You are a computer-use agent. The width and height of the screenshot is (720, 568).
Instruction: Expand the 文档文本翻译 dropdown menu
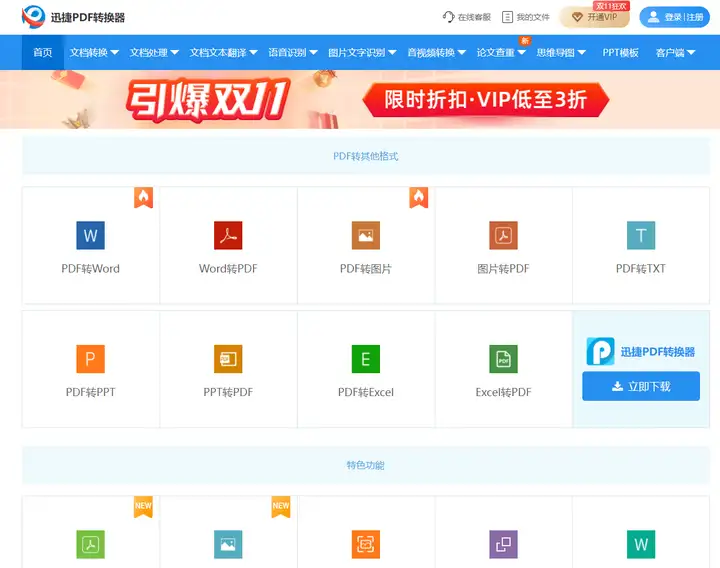pos(224,52)
